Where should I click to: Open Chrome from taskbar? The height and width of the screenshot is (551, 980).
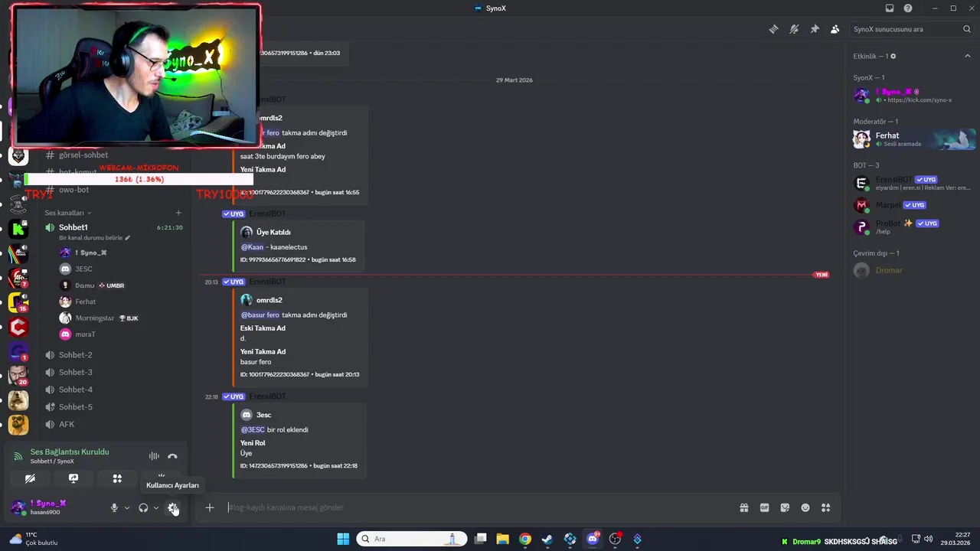coord(524,539)
